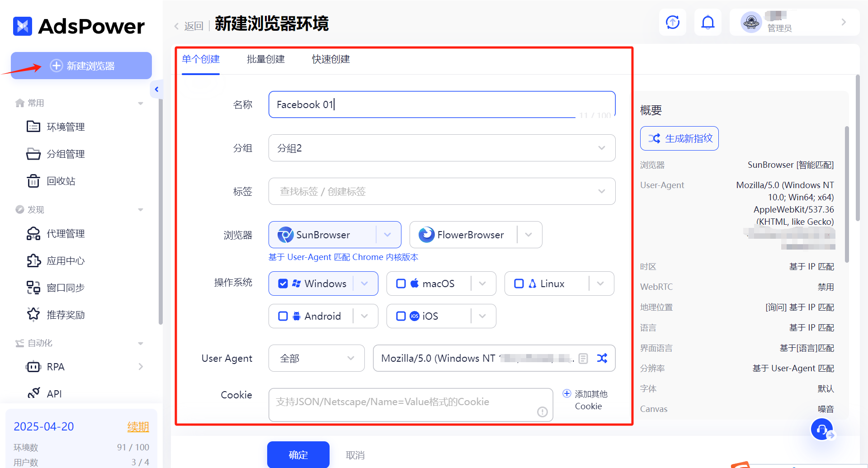This screenshot has height=468, width=868.
Task: Open the 标签 dropdown
Action: tap(442, 191)
